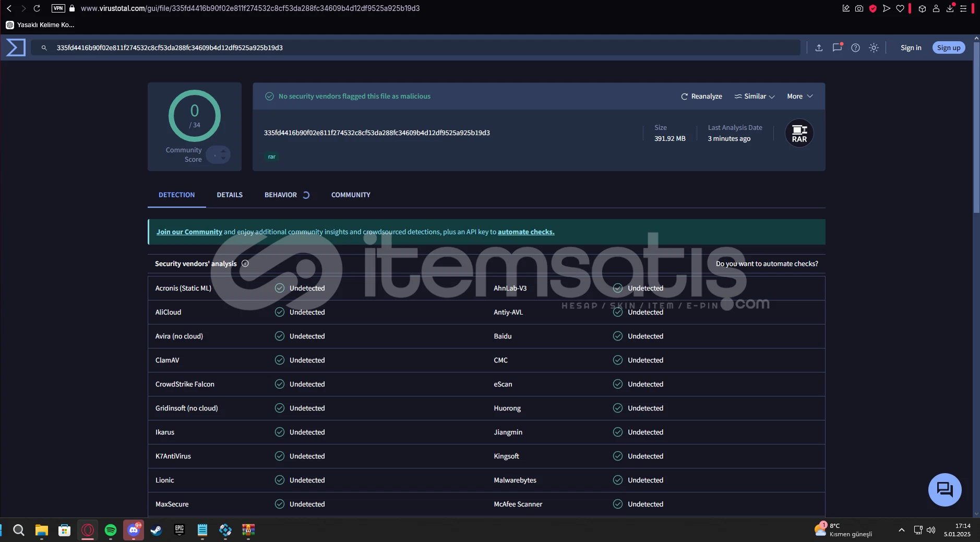Click the red ad-blocker shield icon
Screen dimensions: 980x542
click(873, 8)
